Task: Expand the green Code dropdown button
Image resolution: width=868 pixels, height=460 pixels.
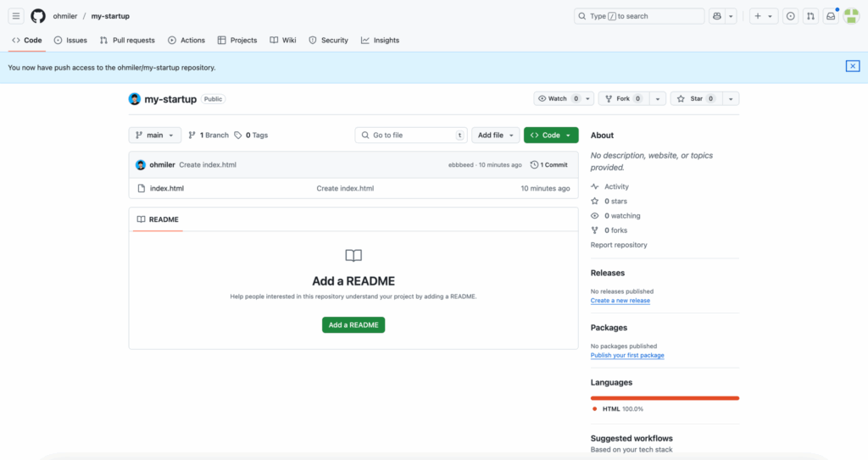Action: (551, 135)
